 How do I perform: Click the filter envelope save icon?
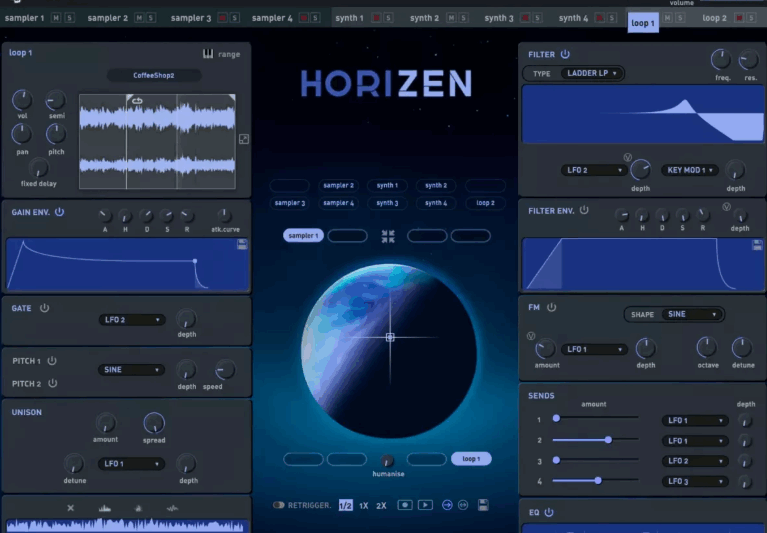(x=757, y=244)
